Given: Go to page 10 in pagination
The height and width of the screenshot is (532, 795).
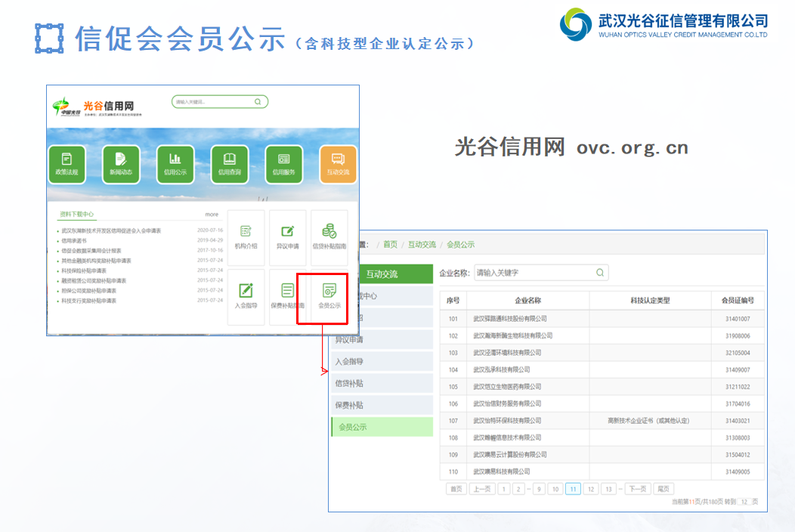Looking at the screenshot, I should (555, 489).
